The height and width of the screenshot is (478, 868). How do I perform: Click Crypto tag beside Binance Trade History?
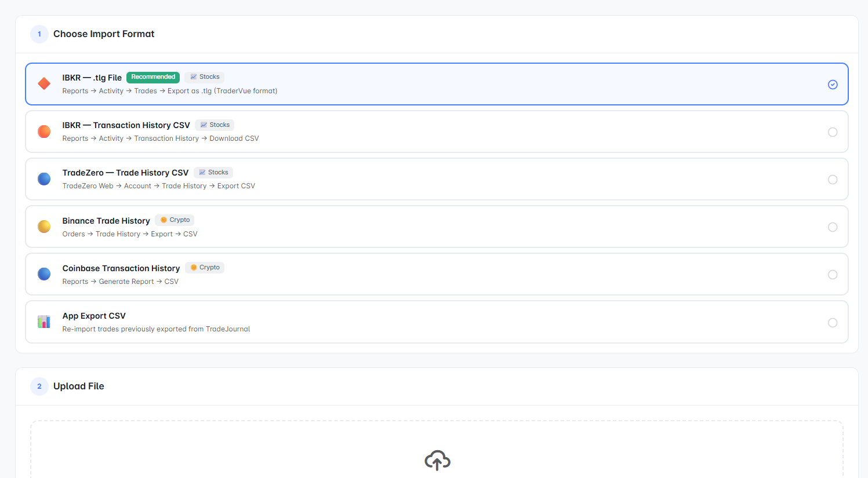click(x=175, y=220)
